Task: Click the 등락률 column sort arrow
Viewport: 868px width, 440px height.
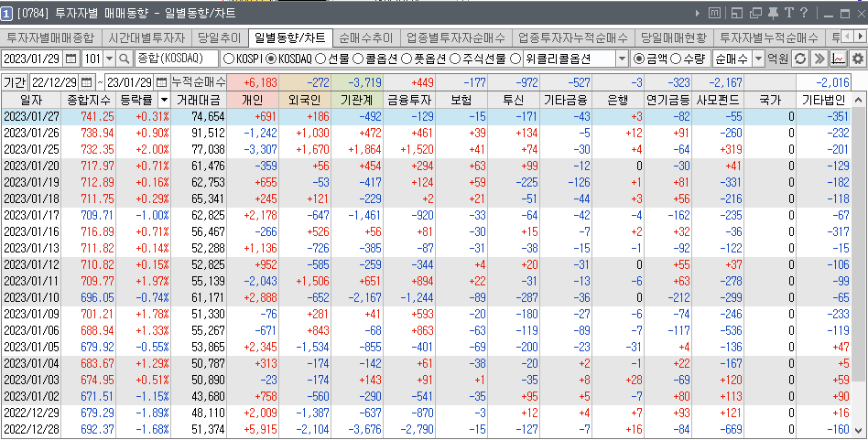Action: 164,100
